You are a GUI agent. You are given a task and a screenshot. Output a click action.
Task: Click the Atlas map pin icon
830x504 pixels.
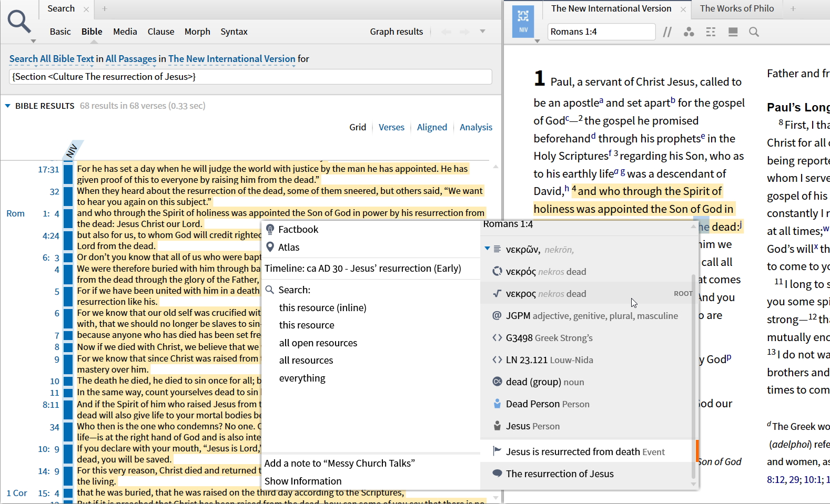point(270,247)
